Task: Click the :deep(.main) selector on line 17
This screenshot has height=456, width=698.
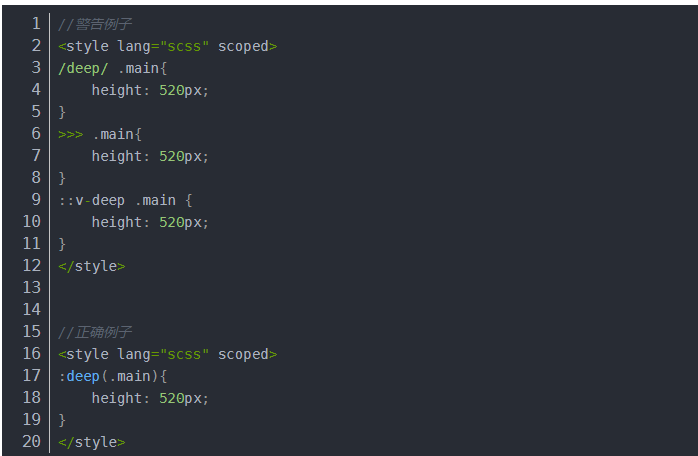Action: [108, 376]
